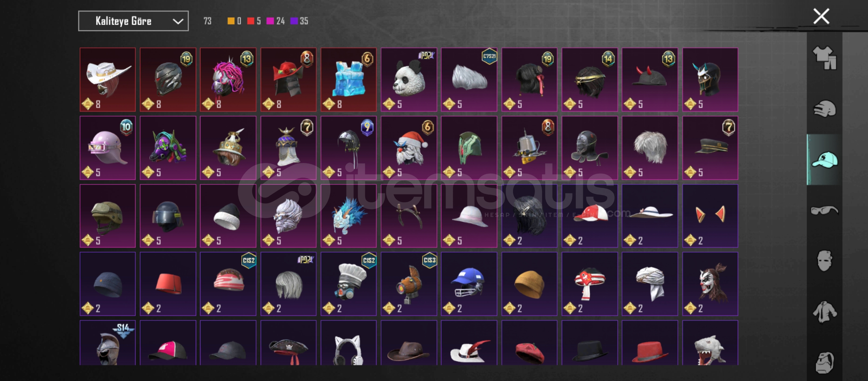Screen dimensions: 868x381
Task: Select the jacket category icon
Action: click(824, 312)
